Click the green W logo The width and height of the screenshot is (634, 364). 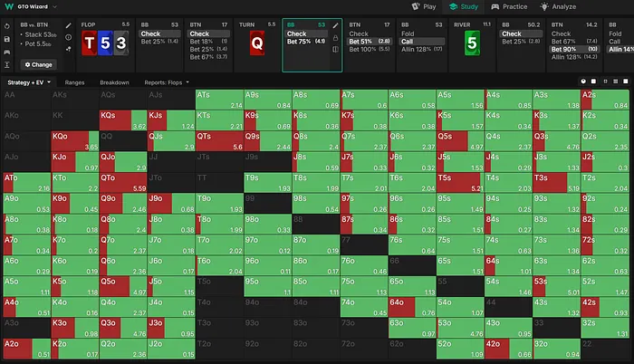(x=9, y=6)
